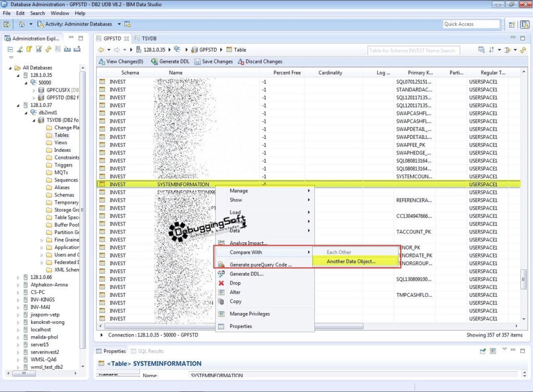The image size is (533, 392).
Task: Click the Open Perspective icon
Action: click(x=512, y=24)
